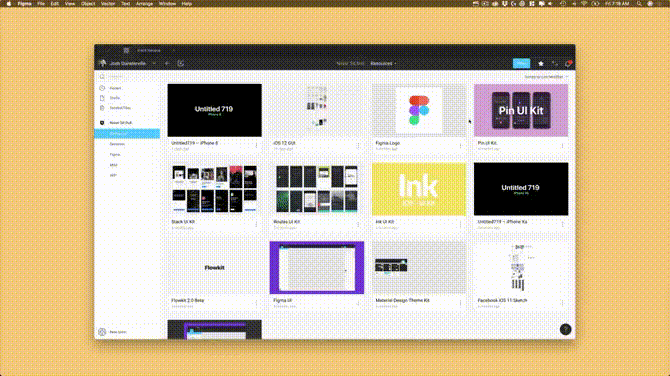Open the Arrange menu
The image size is (670, 376).
coord(144,3)
